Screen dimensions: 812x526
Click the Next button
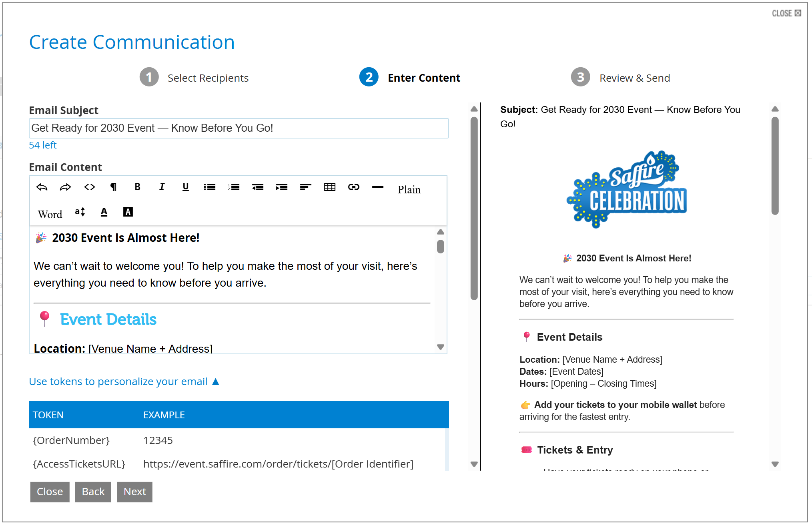(x=134, y=492)
